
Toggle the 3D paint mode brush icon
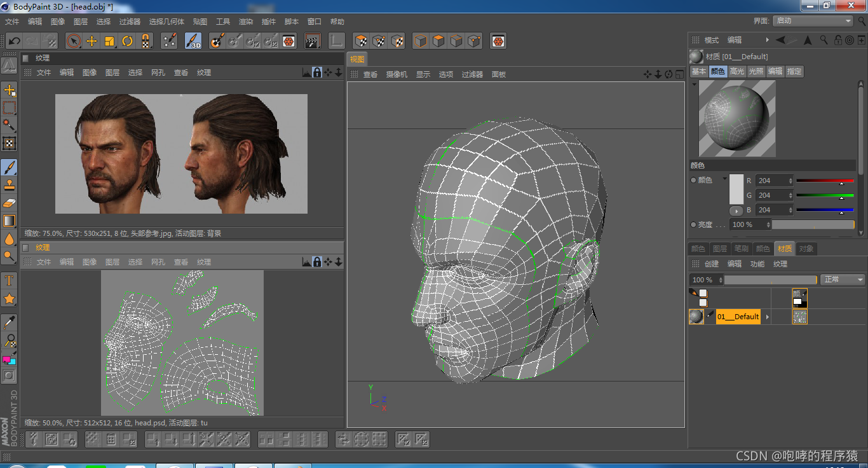pyautogui.click(x=193, y=41)
